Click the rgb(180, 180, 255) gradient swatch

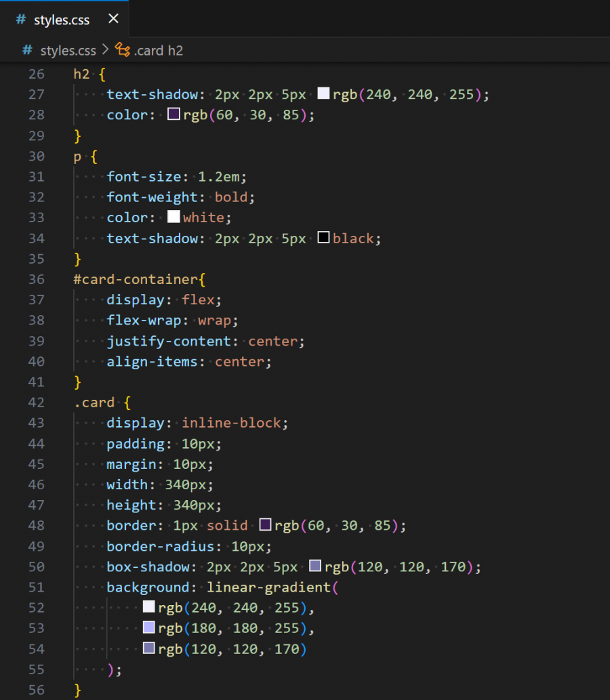click(x=148, y=627)
